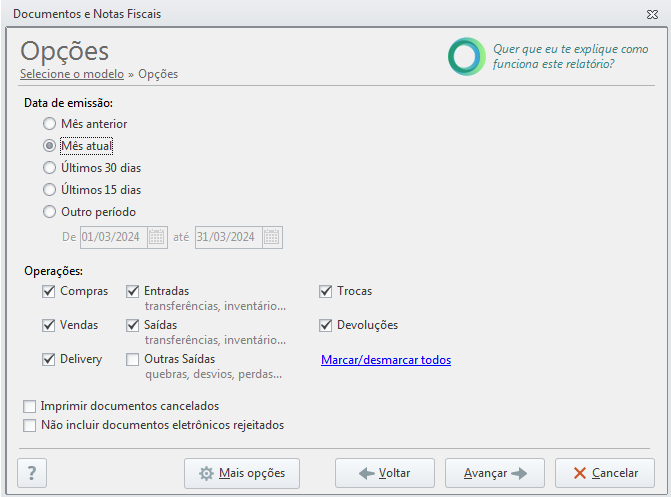This screenshot has height=497, width=671.
Task: Go to Selecione o modelo breadcrumb
Action: pyautogui.click(x=72, y=74)
